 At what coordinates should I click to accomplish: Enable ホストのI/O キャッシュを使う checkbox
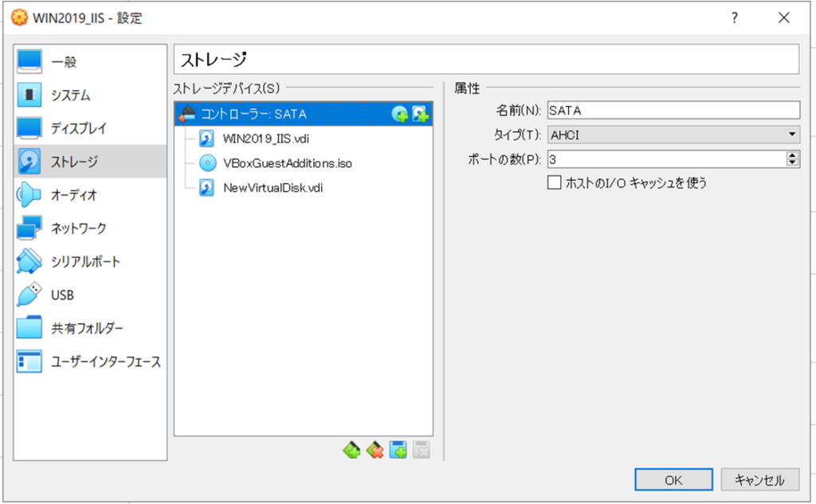click(x=555, y=183)
